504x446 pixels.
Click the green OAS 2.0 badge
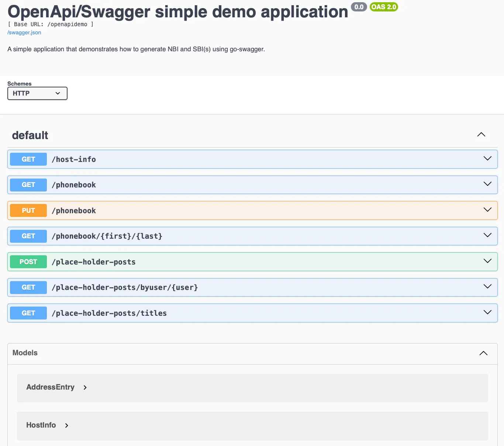383,7
